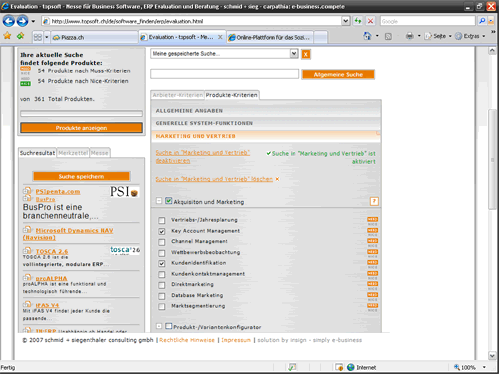Open the Quick Tabs grid icon
The image size is (499, 374).
tap(38, 37)
